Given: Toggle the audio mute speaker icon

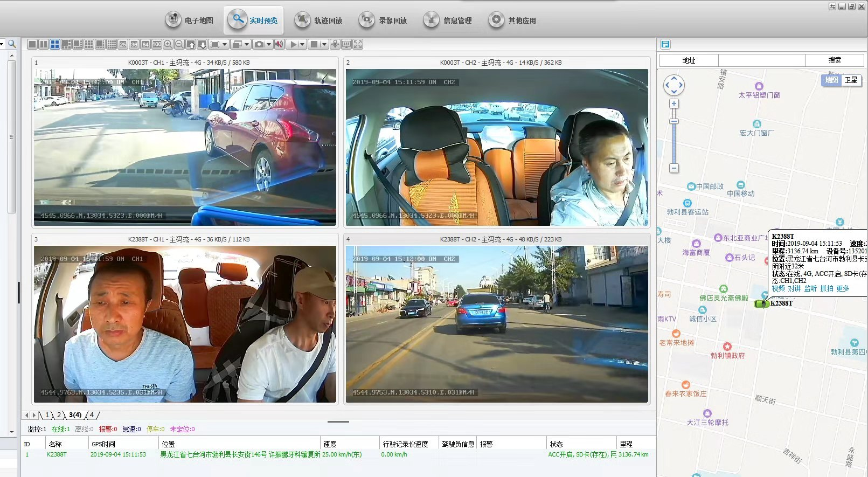Looking at the screenshot, I should click(279, 44).
